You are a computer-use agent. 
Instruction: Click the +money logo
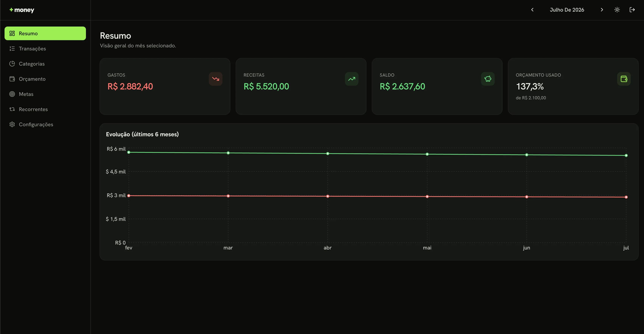(22, 10)
